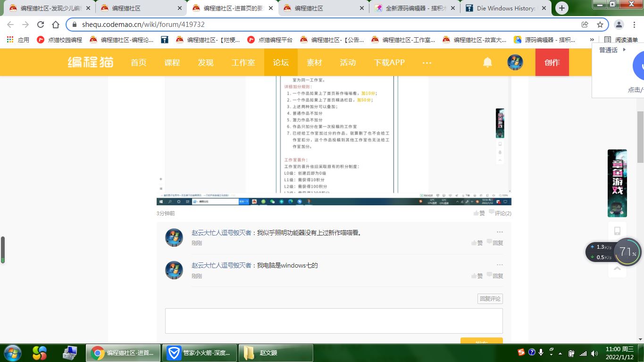Screen dimensions: 644x362
Task: Click the browser forward arrow
Action: pyautogui.click(x=25, y=25)
